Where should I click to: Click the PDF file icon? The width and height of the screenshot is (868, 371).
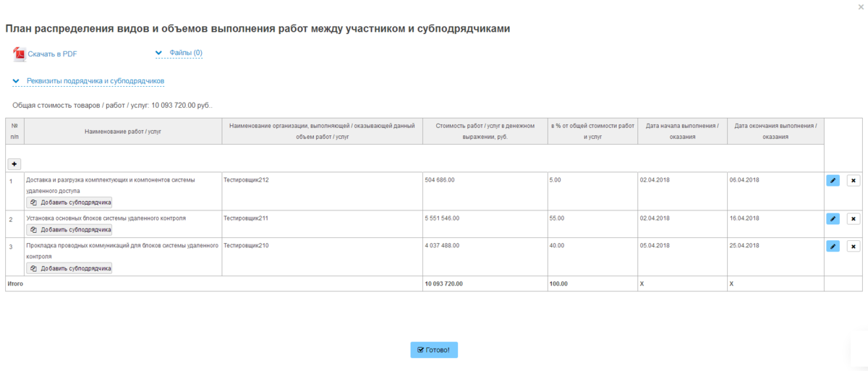tap(19, 54)
